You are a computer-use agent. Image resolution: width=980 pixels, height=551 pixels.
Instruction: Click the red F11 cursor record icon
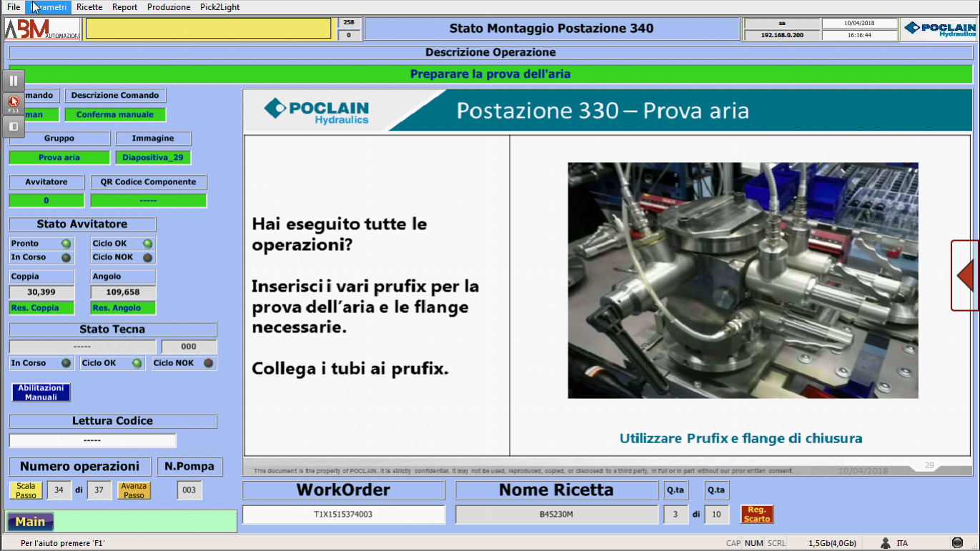[14, 104]
